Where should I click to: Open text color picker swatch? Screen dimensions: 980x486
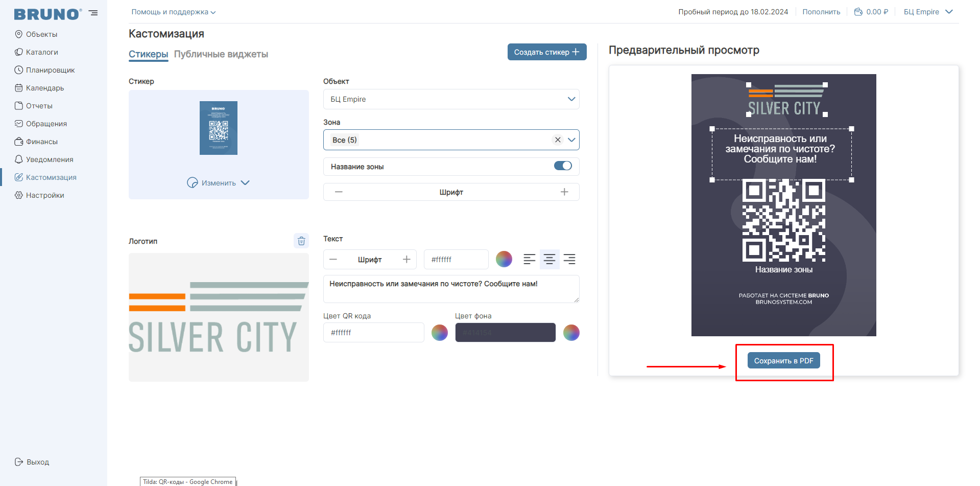click(x=504, y=259)
